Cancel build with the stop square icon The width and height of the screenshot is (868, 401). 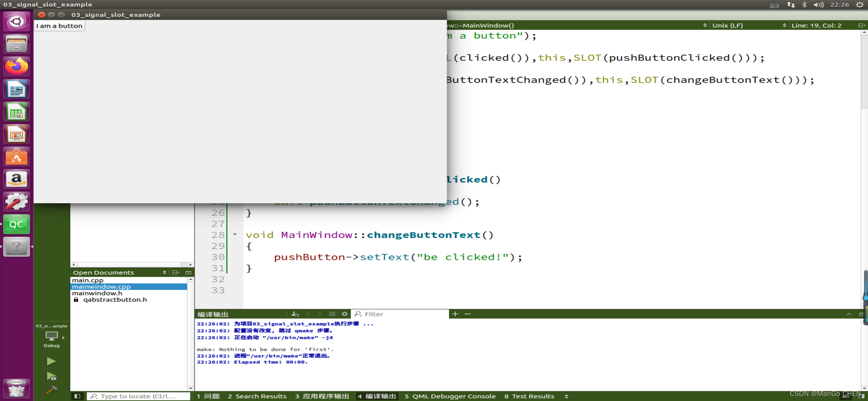(332, 314)
